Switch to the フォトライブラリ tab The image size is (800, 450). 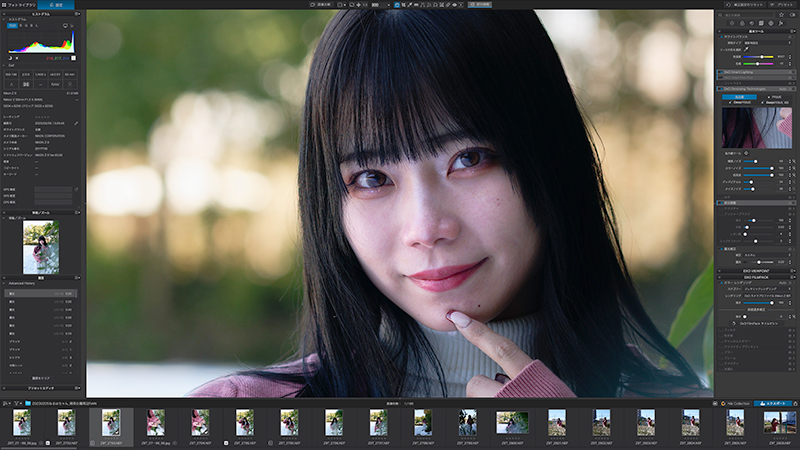(18, 5)
